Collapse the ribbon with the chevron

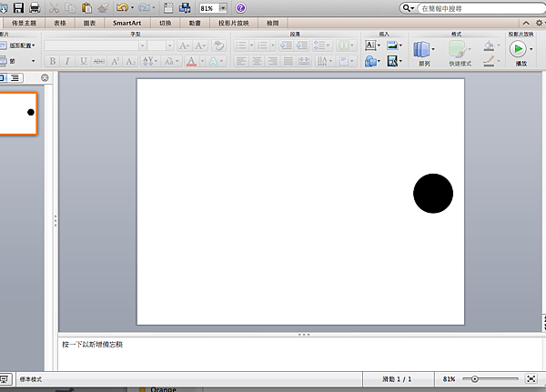[526, 23]
